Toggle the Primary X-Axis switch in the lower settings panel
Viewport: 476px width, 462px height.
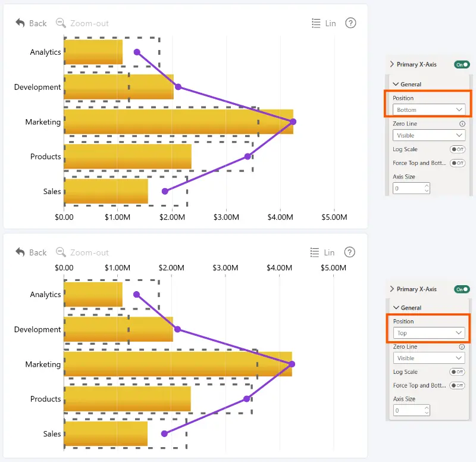pos(462,289)
